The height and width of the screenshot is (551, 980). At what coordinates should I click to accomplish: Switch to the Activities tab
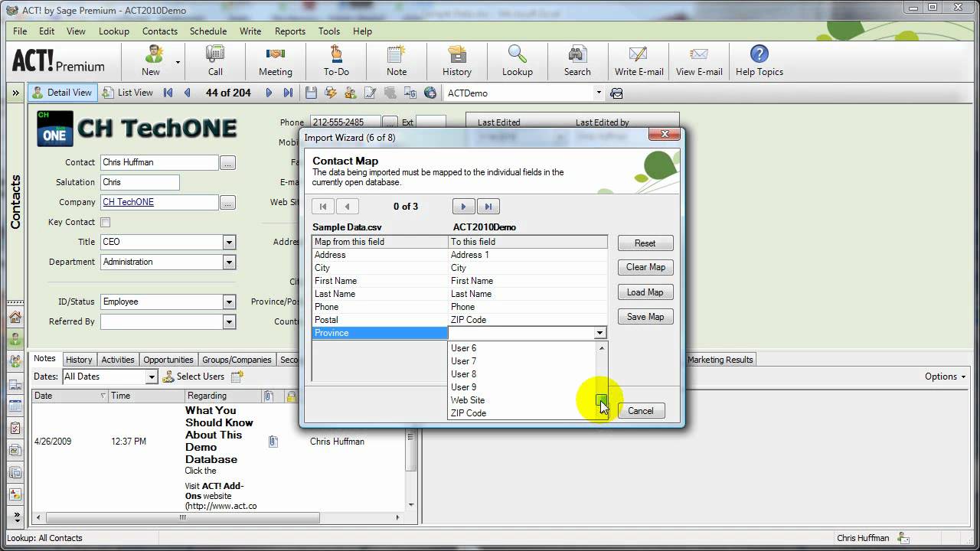click(x=118, y=360)
